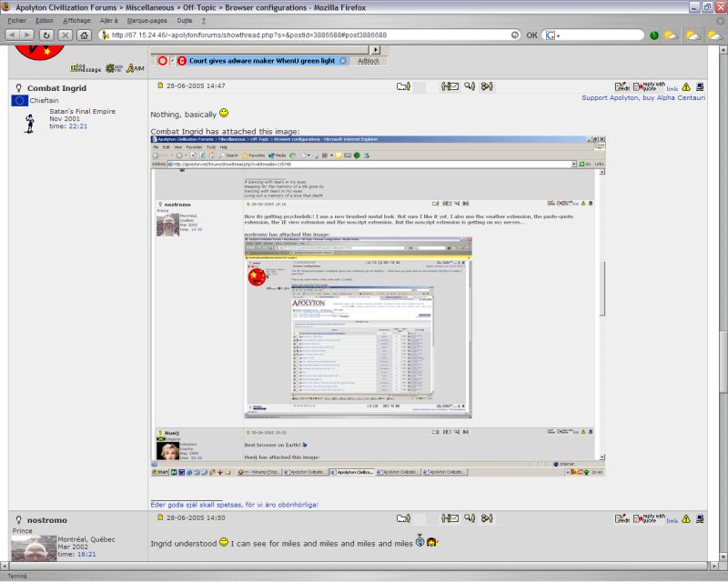Go to the Home page icon
This screenshot has height=582, width=728.
click(x=84, y=35)
